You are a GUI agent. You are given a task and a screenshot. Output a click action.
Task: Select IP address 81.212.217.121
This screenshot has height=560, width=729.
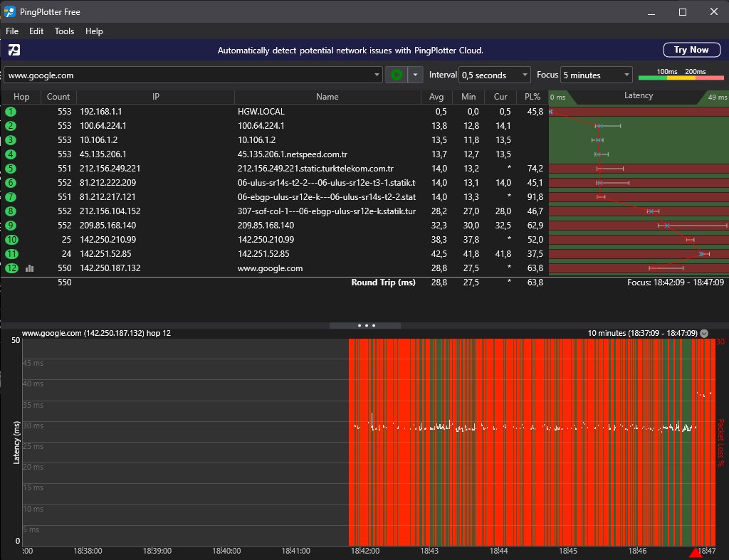point(107,197)
